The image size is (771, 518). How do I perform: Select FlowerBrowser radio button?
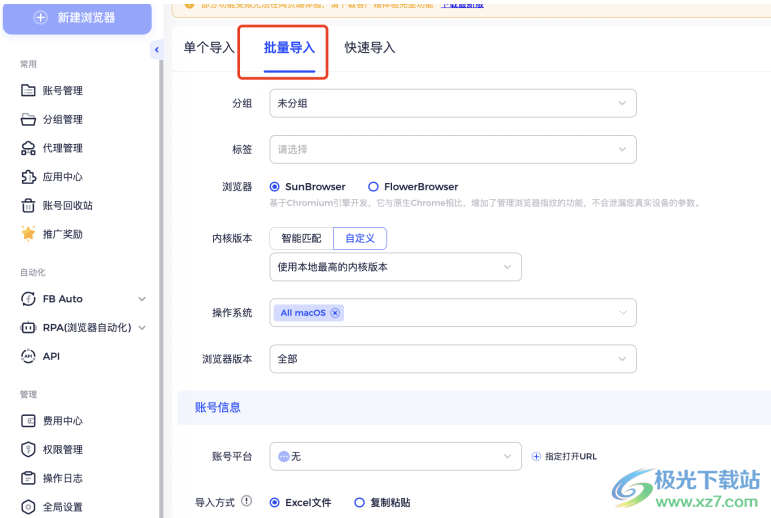pyautogui.click(x=373, y=186)
